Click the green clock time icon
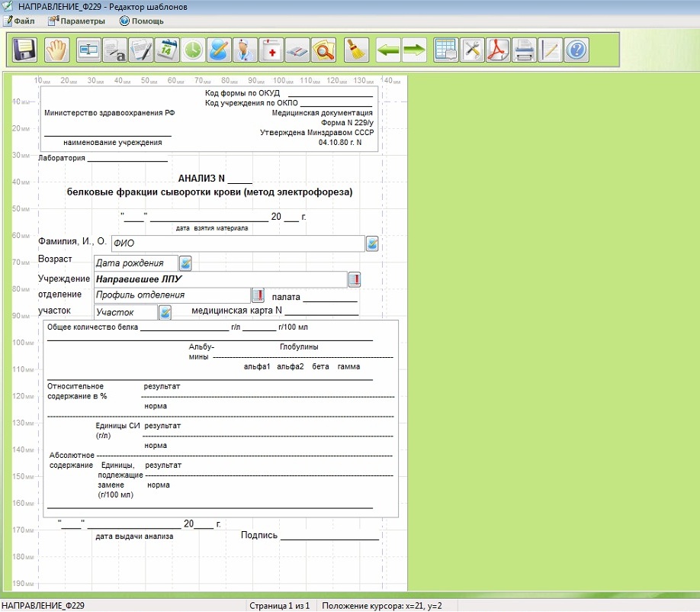Viewport: 700px width, 612px height. (193, 50)
